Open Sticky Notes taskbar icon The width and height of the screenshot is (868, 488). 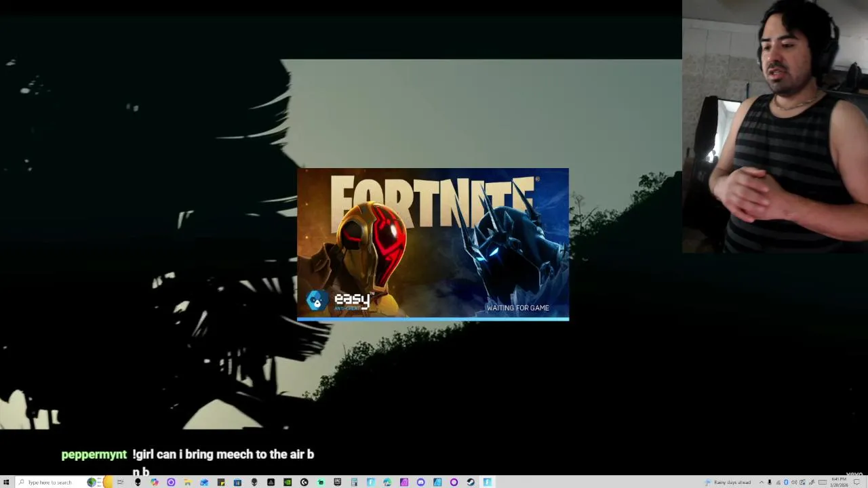coord(220,482)
